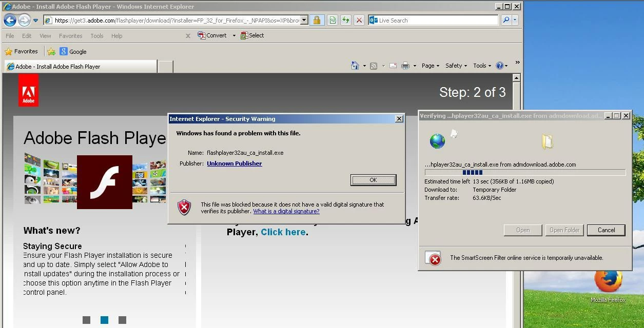The height and width of the screenshot is (328, 644).
Task: Expand the Convert button dropdown arrow
Action: tap(234, 35)
